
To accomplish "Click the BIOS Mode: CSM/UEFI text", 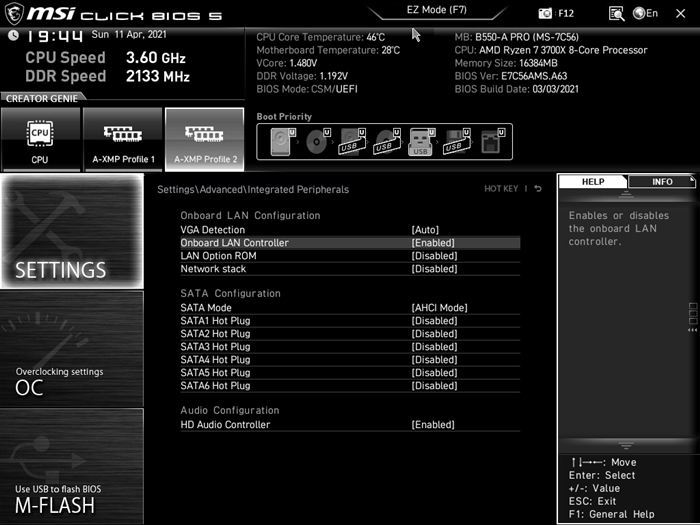I will point(307,89).
